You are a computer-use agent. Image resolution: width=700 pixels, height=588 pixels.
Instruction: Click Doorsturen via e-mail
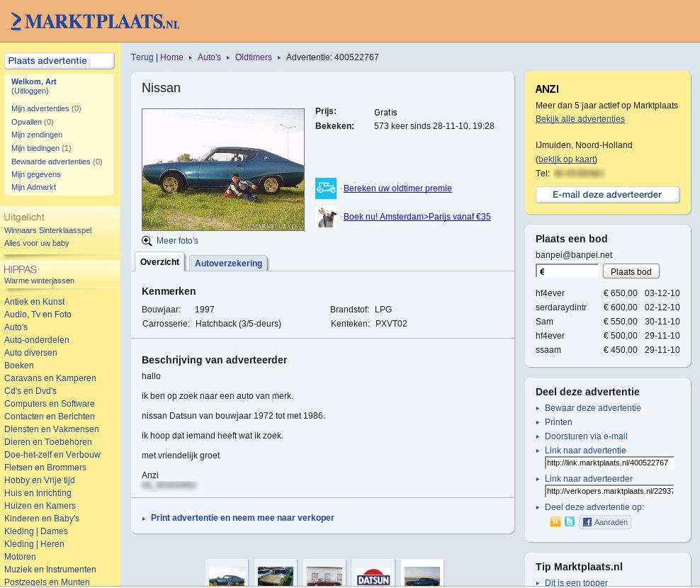point(586,436)
